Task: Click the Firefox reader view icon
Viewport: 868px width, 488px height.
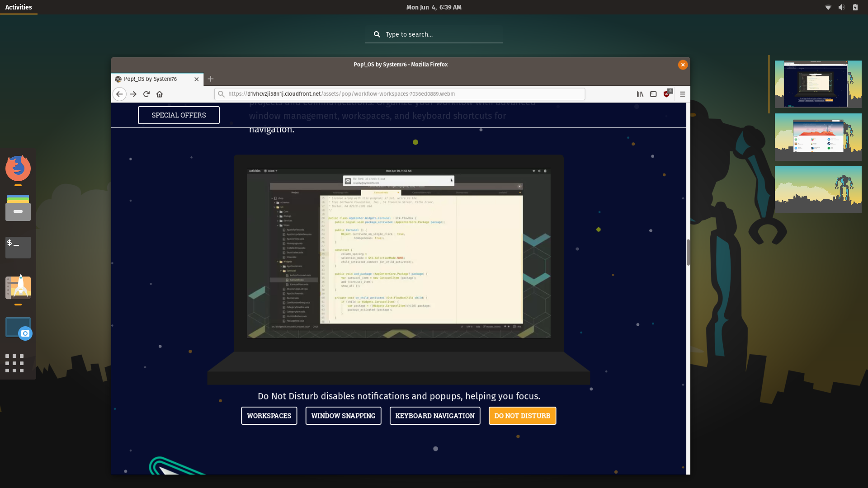Action: click(x=640, y=94)
